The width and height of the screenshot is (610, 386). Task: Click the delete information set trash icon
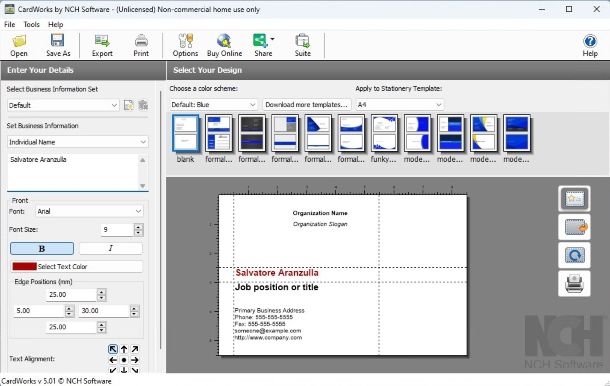[x=143, y=105]
